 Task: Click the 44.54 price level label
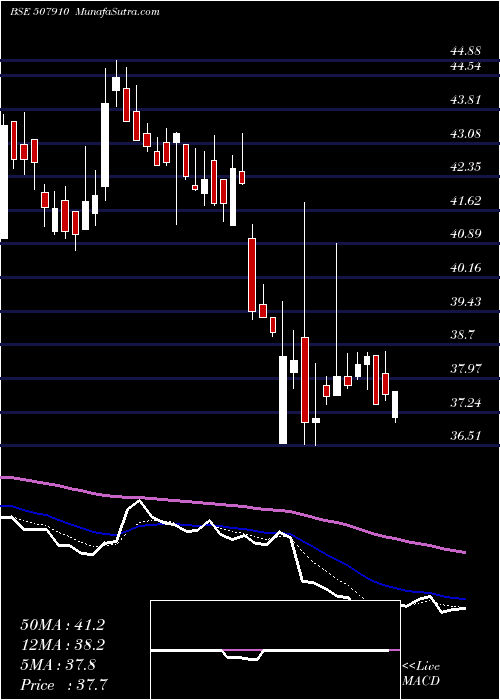[x=466, y=67]
